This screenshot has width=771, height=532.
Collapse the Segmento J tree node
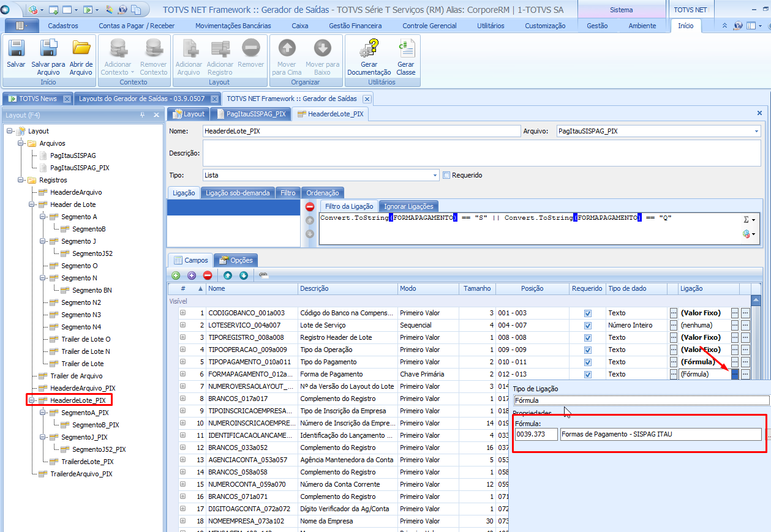pos(42,241)
